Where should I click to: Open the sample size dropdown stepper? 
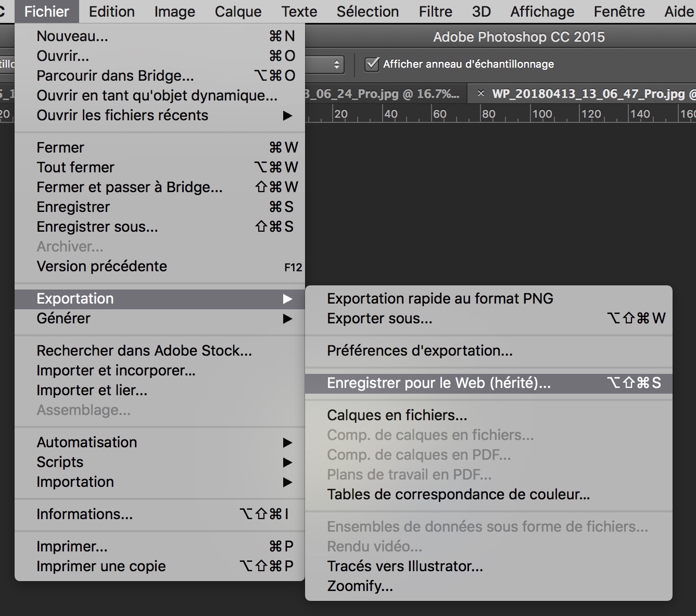[x=337, y=64]
